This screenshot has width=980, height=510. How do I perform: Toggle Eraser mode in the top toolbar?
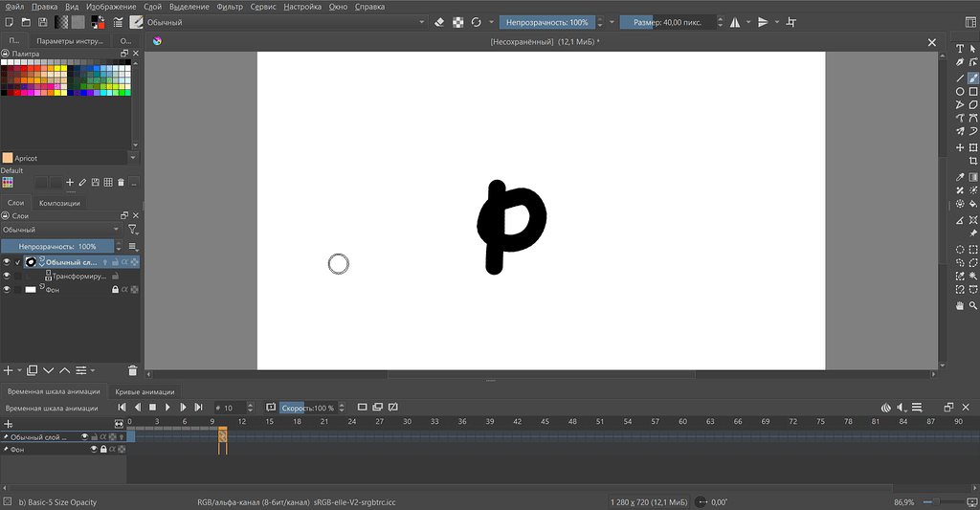[x=439, y=22]
